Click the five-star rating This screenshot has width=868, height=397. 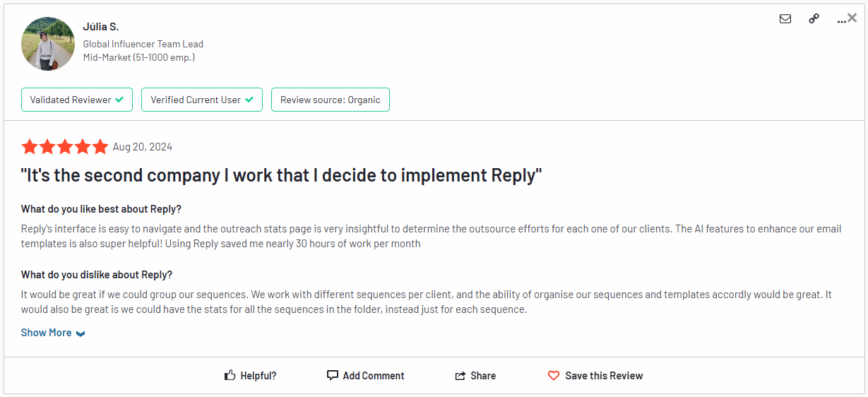pyautogui.click(x=64, y=147)
